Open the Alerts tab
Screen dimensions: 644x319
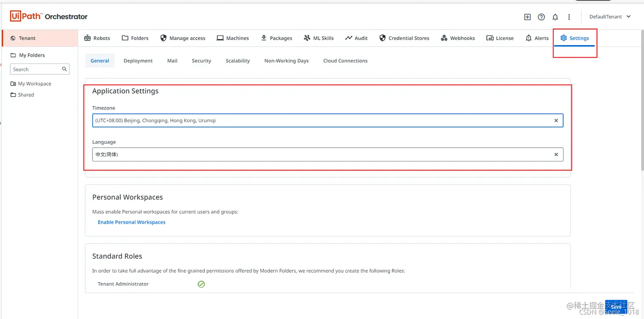537,38
